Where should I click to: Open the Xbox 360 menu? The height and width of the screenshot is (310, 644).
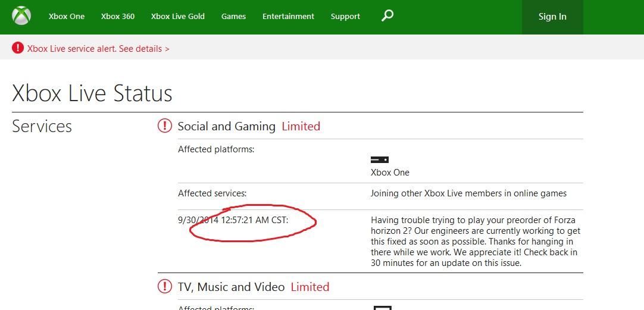click(x=118, y=17)
